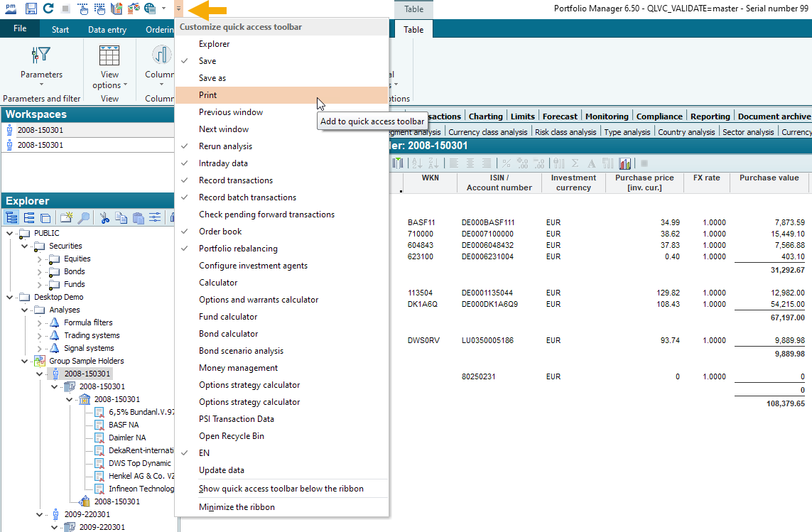Click Minimize the ribbon option
Viewport: 812px width, 532px height.
pyautogui.click(x=237, y=507)
